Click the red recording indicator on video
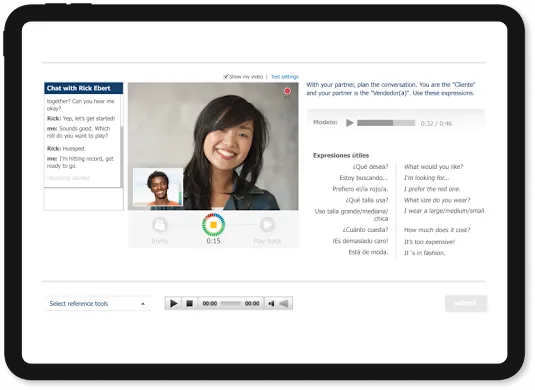This screenshot has width=535, height=390. [287, 91]
